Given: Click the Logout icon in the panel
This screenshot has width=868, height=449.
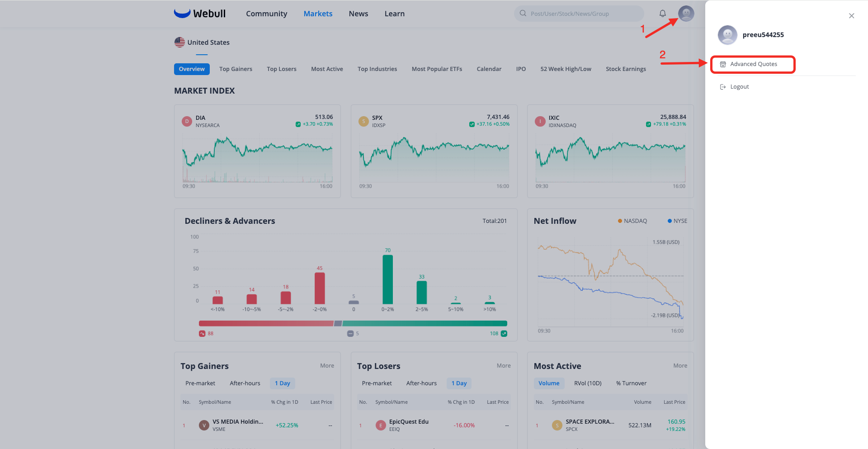Looking at the screenshot, I should click(722, 87).
